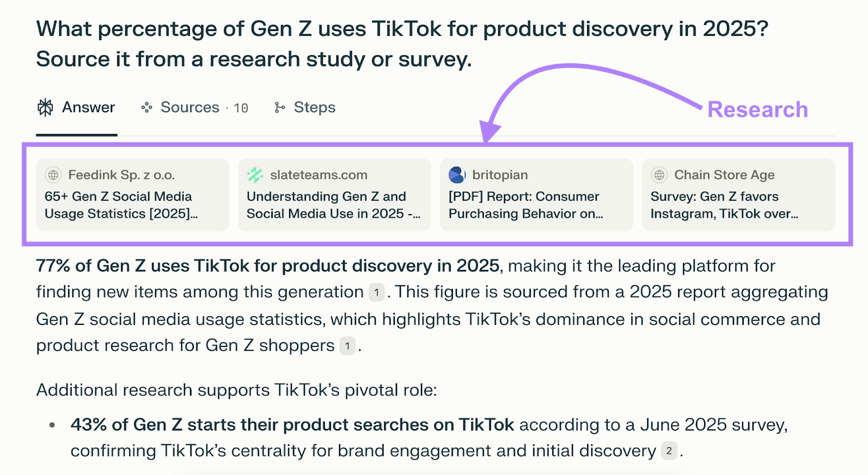The height and width of the screenshot is (475, 868).
Task: Click the Perplexity Answer icon
Action: click(x=45, y=107)
